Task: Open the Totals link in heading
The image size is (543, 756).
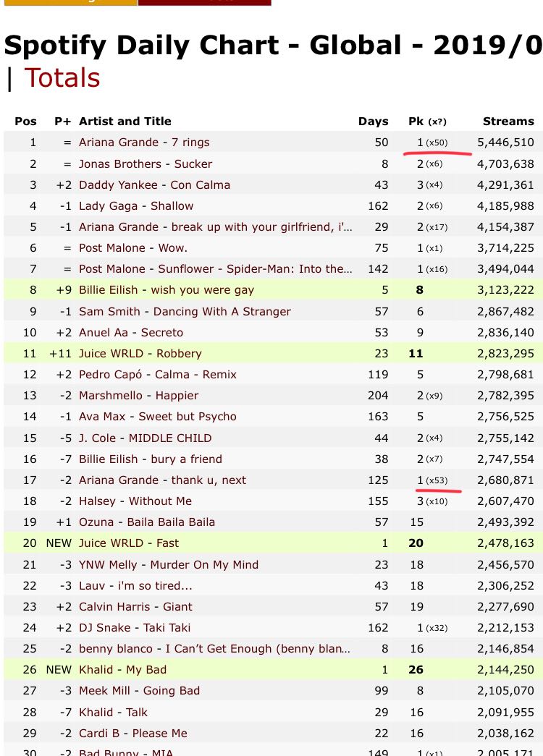Action: point(62,78)
